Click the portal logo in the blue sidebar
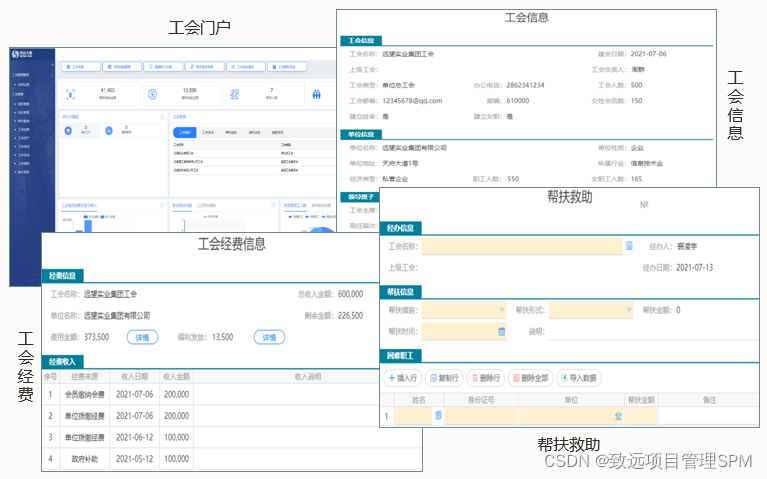767x479 pixels. [x=23, y=54]
